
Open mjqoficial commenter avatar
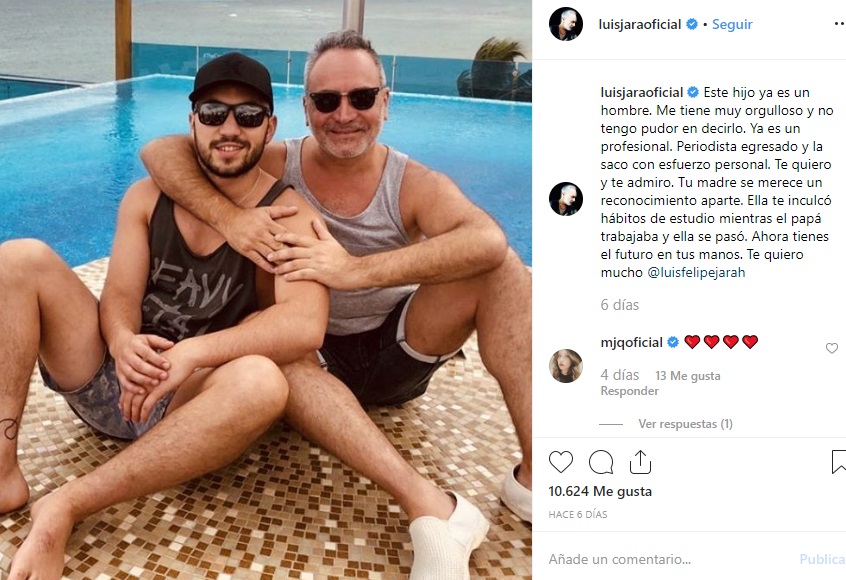tap(565, 366)
